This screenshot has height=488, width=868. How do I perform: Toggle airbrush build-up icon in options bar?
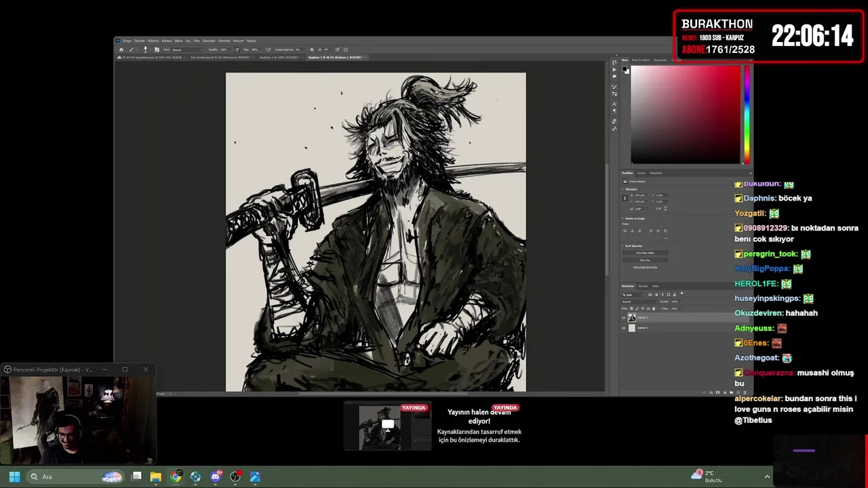click(x=268, y=49)
